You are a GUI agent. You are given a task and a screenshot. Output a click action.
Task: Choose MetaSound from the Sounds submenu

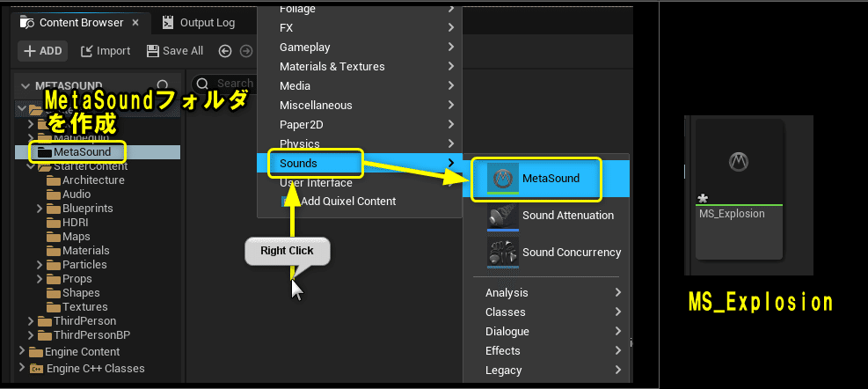click(x=546, y=179)
